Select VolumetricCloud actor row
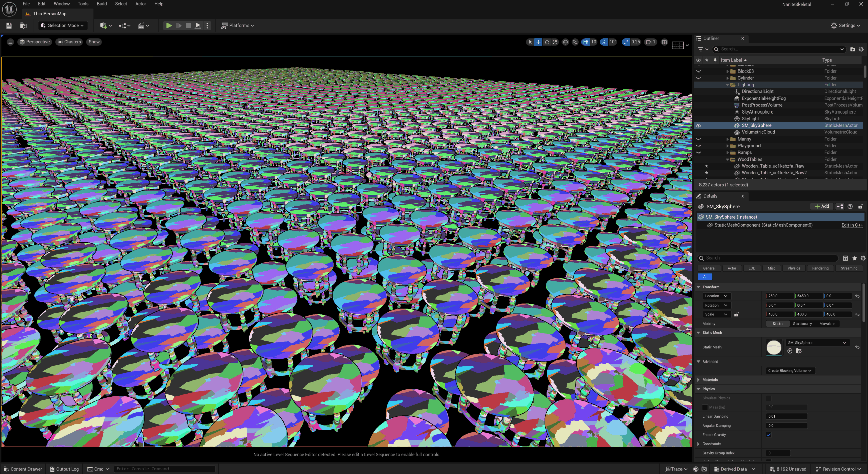Viewport: 868px width, 474px height. click(x=778, y=132)
